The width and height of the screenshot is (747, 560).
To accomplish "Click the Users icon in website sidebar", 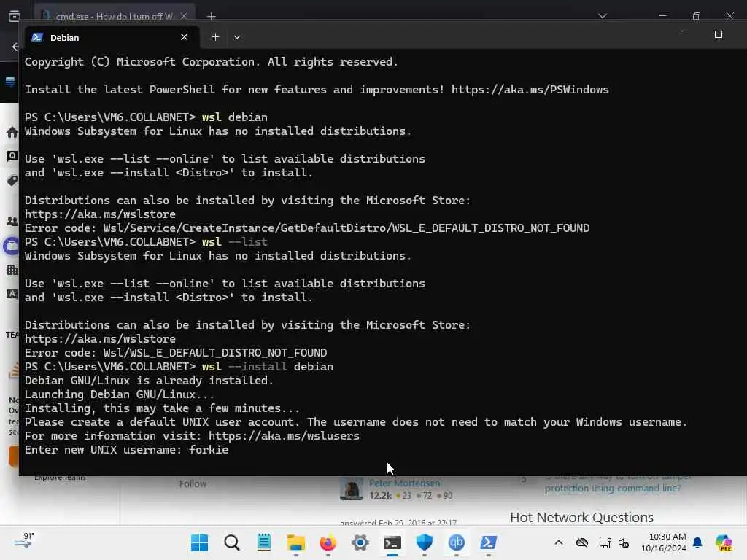I will coord(12,222).
